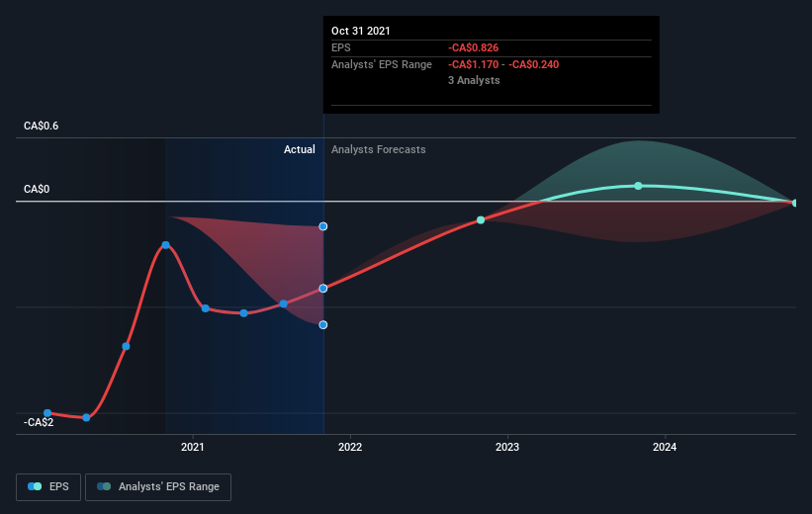This screenshot has height=514, width=812.
Task: Select the late 2022 forecast point
Action: point(481,220)
